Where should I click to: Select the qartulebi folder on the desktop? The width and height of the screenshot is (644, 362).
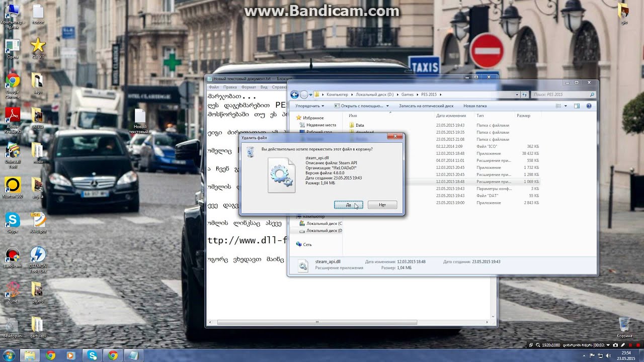point(37,327)
